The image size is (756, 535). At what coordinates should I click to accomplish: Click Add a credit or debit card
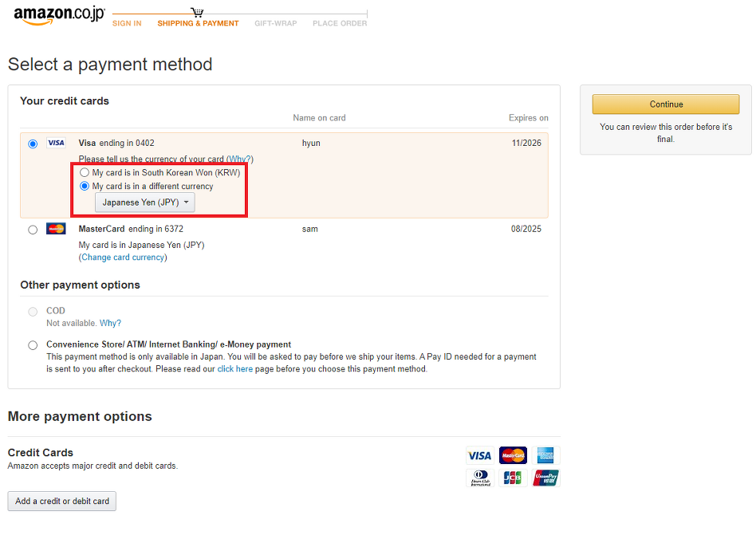point(62,501)
